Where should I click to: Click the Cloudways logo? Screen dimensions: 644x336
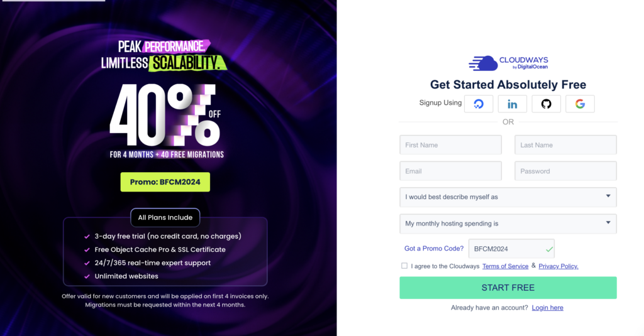(x=508, y=63)
